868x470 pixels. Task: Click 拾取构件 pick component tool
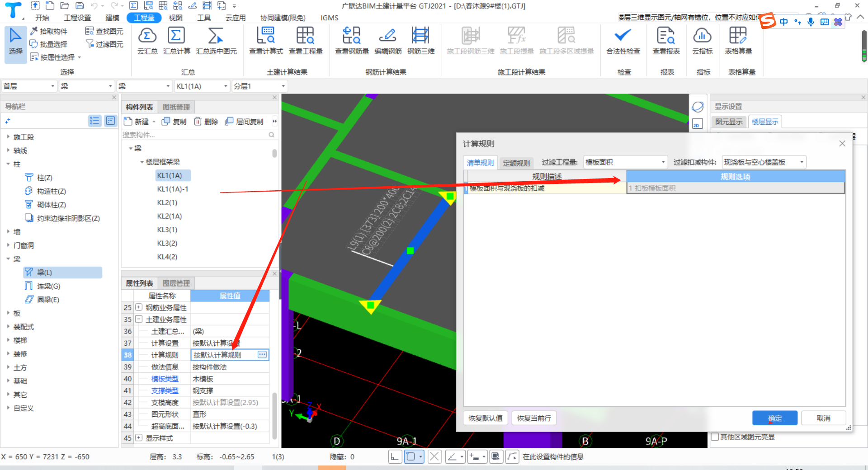[49, 31]
